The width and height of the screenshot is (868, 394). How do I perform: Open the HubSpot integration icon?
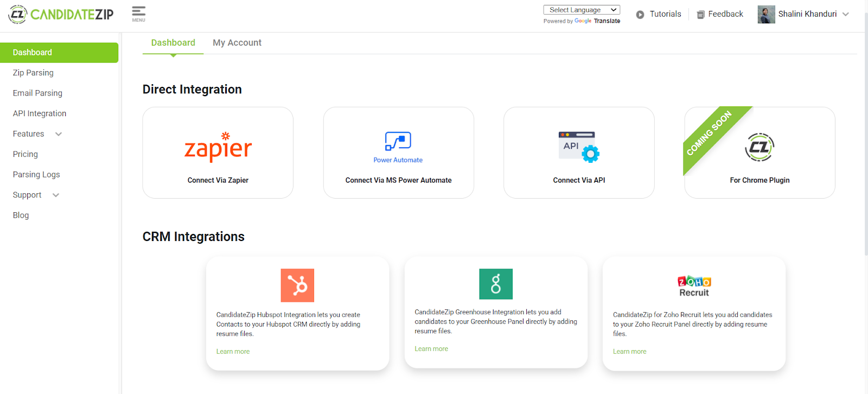[297, 285]
